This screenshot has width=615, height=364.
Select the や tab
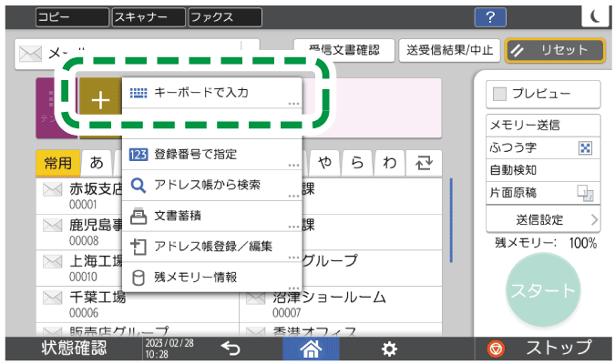(x=324, y=162)
